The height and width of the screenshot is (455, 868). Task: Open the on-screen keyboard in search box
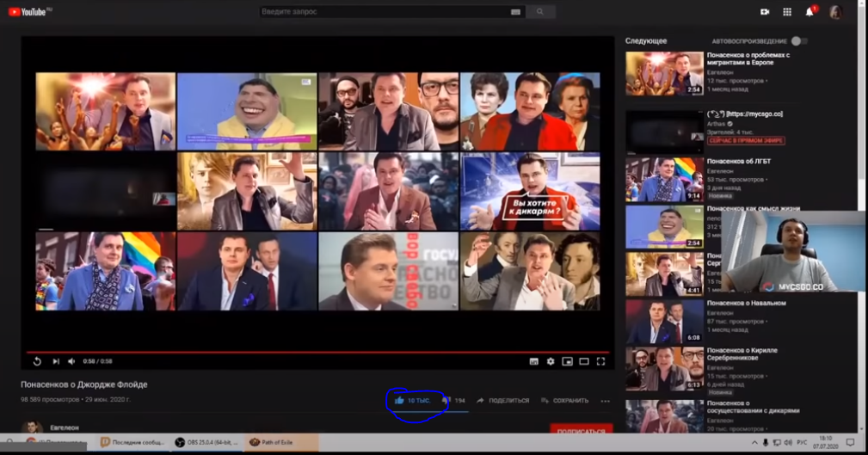point(515,12)
